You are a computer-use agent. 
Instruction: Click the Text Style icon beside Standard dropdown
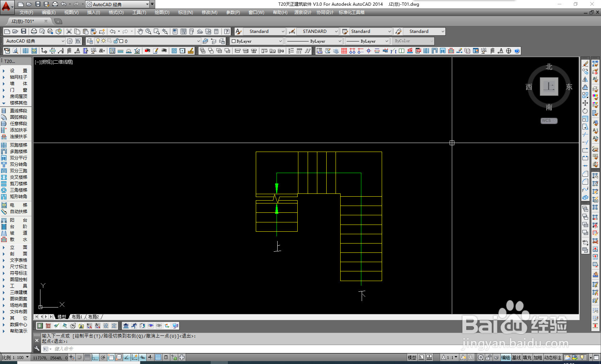coord(239,31)
